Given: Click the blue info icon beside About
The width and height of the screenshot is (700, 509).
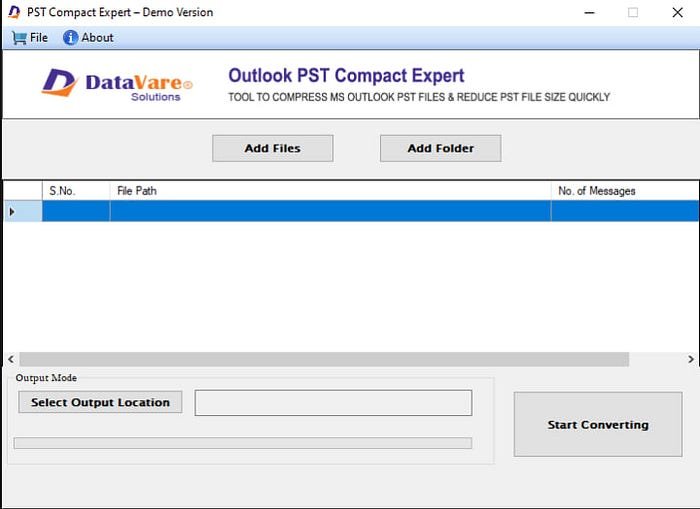Looking at the screenshot, I should tap(70, 38).
